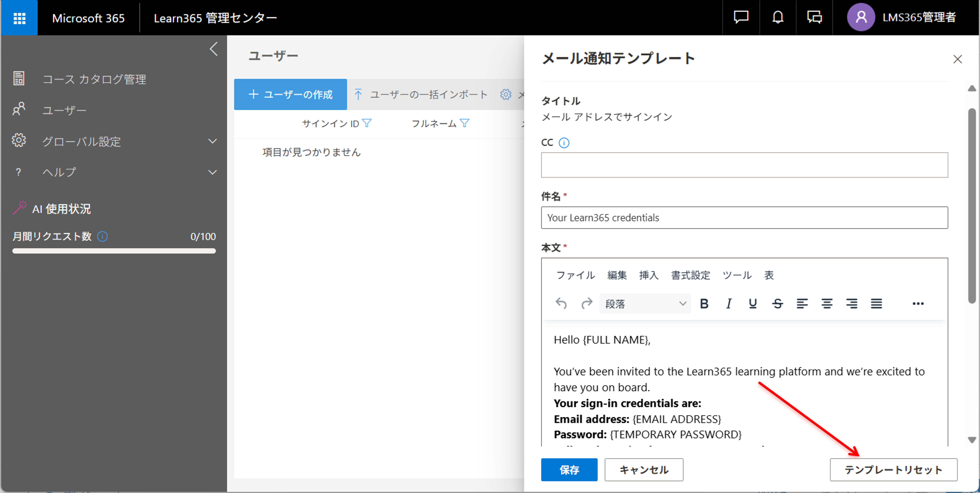Select the ユーザー people icon in sidebar
Image resolution: width=980 pixels, height=493 pixels.
coord(19,109)
